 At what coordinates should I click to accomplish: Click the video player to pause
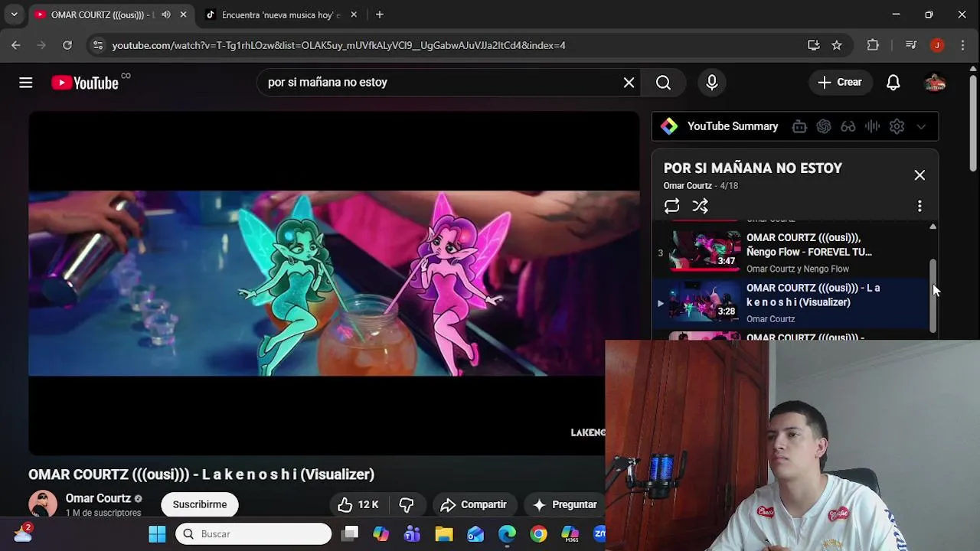(x=334, y=283)
